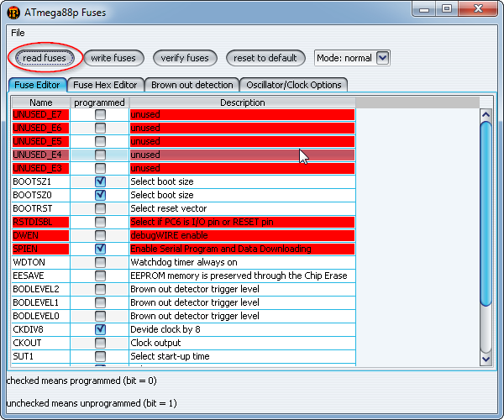Select the BOOTSZ1 name cell

tap(41, 182)
